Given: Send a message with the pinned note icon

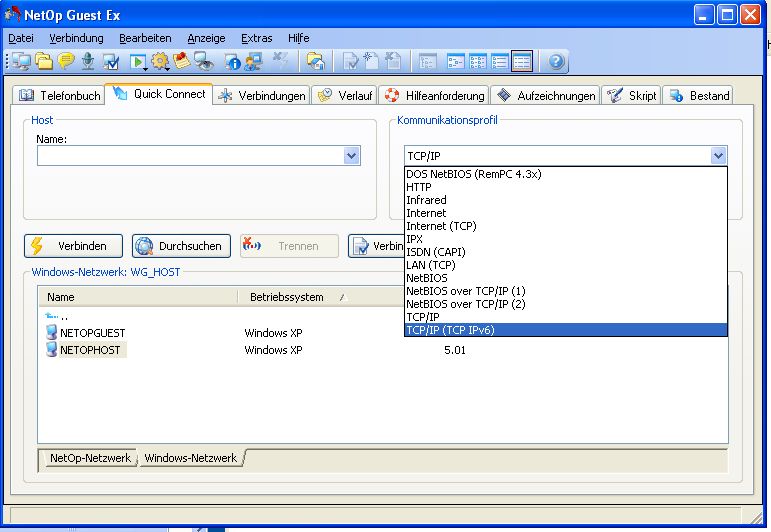Looking at the screenshot, I should 181,61.
